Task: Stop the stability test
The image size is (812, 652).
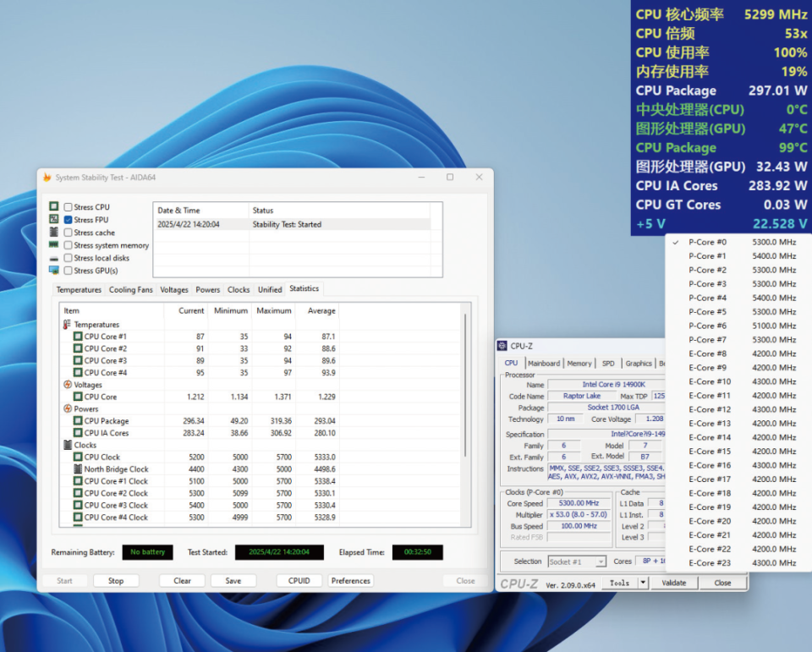Action: (116, 581)
